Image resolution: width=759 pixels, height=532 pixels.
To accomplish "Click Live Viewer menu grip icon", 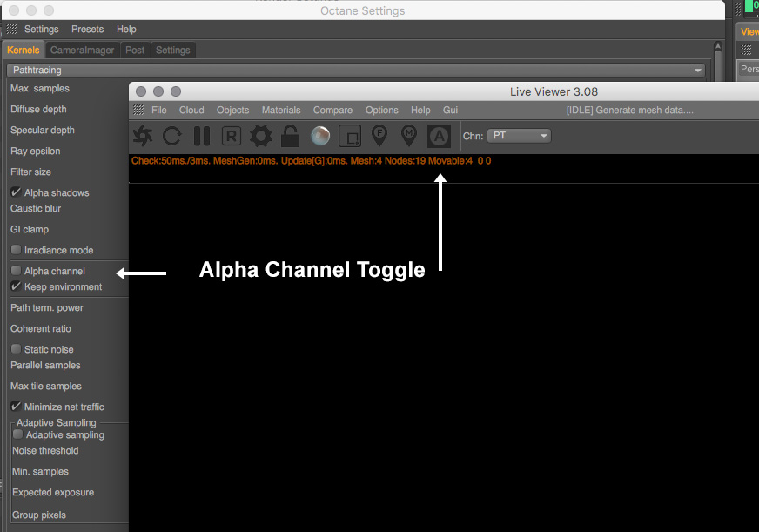I will [x=138, y=110].
